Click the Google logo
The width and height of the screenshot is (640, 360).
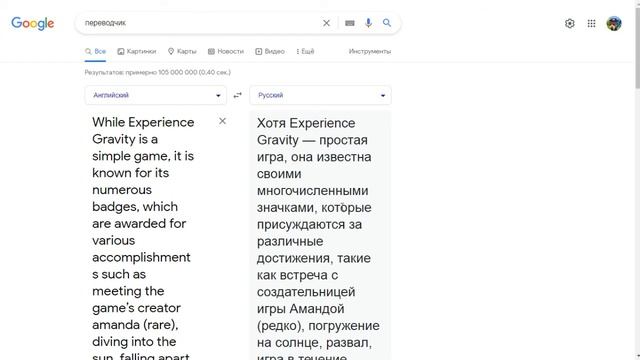tap(33, 23)
